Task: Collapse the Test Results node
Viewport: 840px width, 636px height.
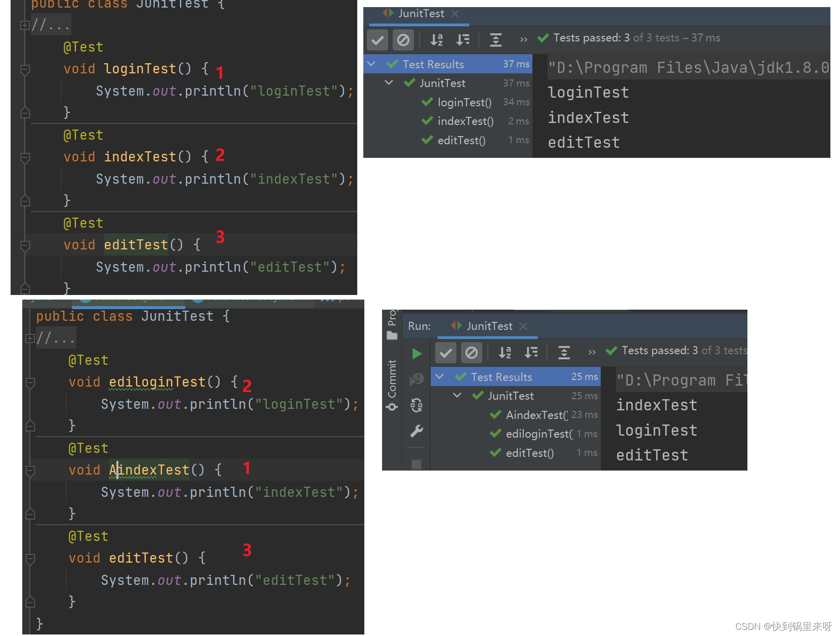Action: (371, 64)
